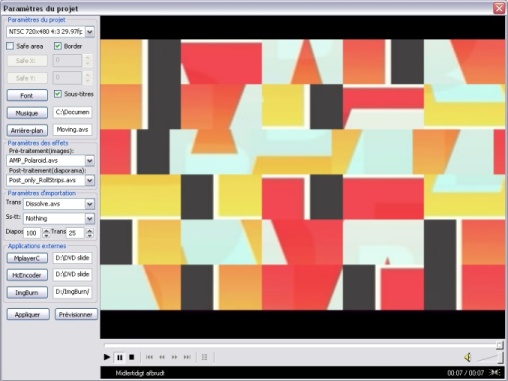The width and height of the screenshot is (508, 381).
Task: Toggle the Sous-titres checkbox
Action: click(58, 94)
